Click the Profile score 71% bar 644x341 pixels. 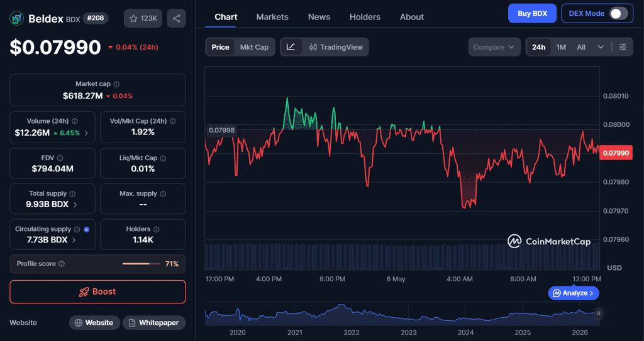(142, 264)
